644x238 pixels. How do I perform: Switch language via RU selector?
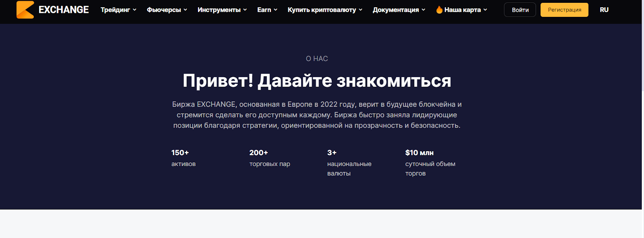point(604,10)
